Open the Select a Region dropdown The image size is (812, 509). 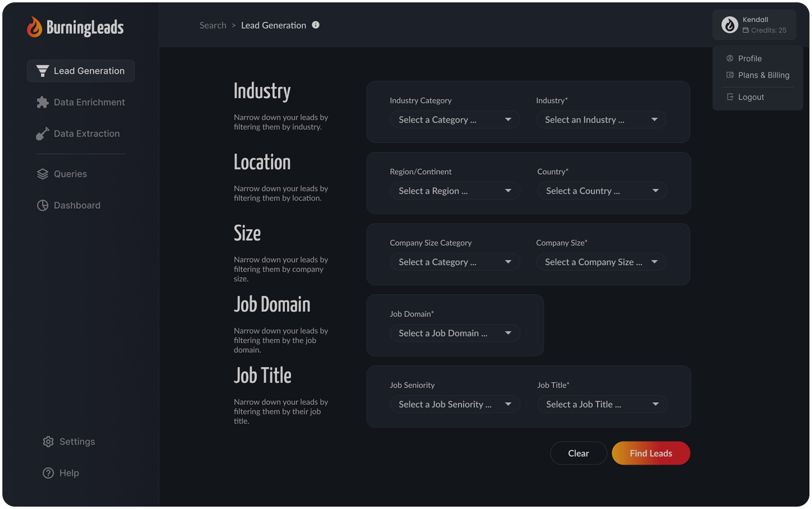point(455,191)
